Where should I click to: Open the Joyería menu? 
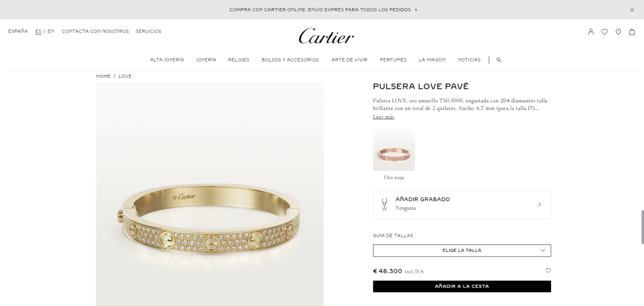point(206,60)
